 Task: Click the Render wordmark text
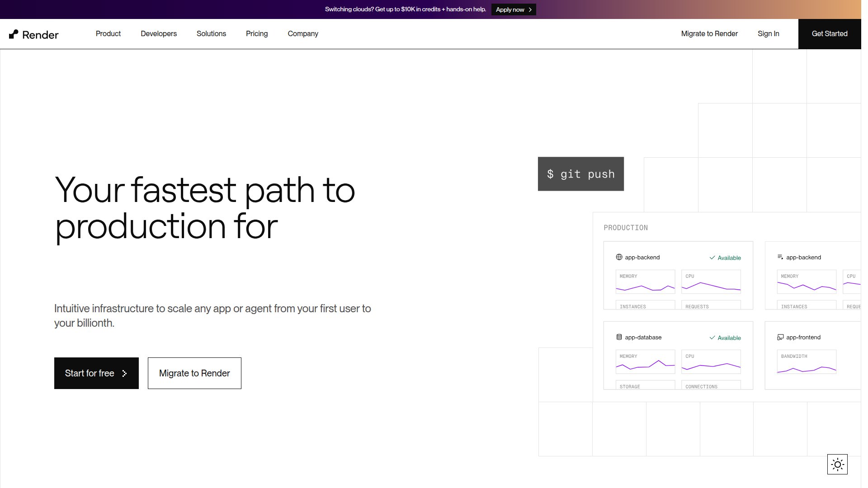click(40, 35)
